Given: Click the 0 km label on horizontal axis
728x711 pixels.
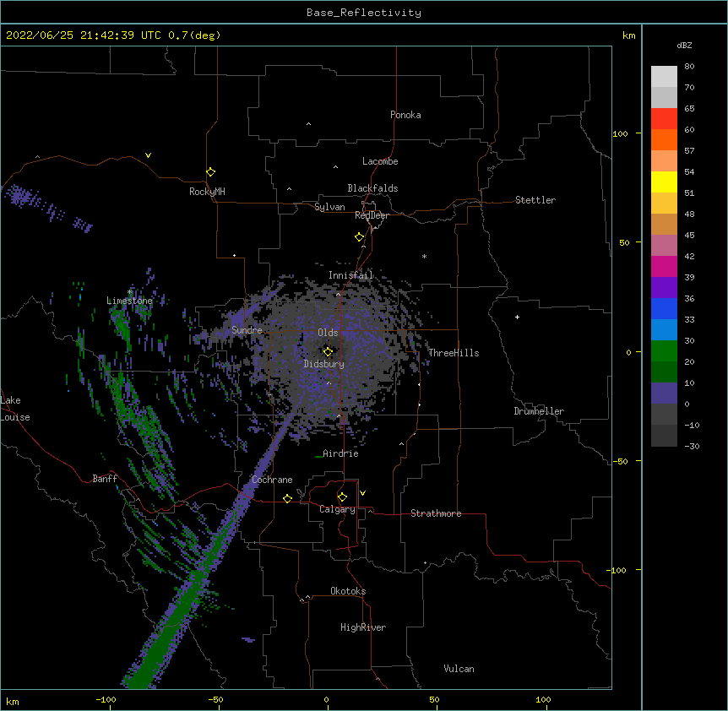Looking at the screenshot, I should pyautogui.click(x=326, y=699).
